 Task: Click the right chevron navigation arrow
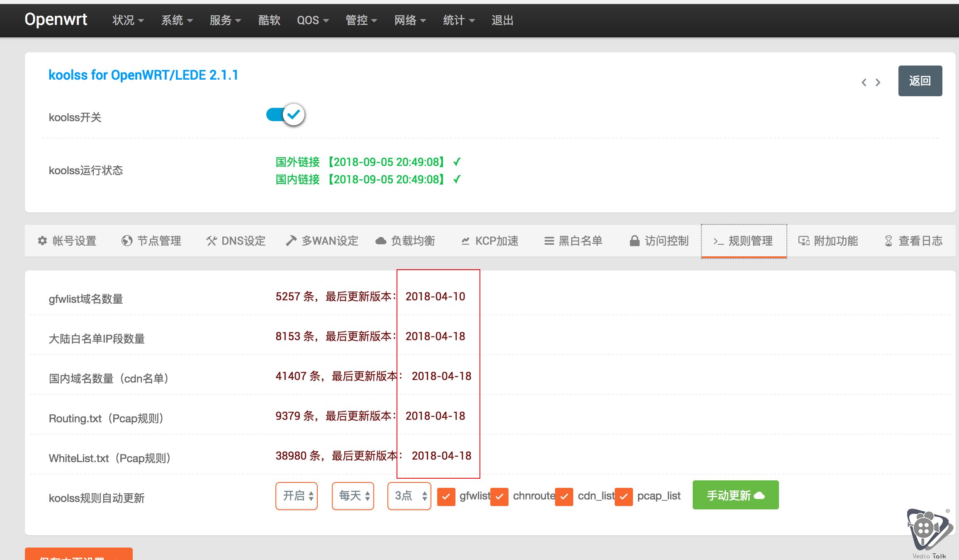coord(878,83)
